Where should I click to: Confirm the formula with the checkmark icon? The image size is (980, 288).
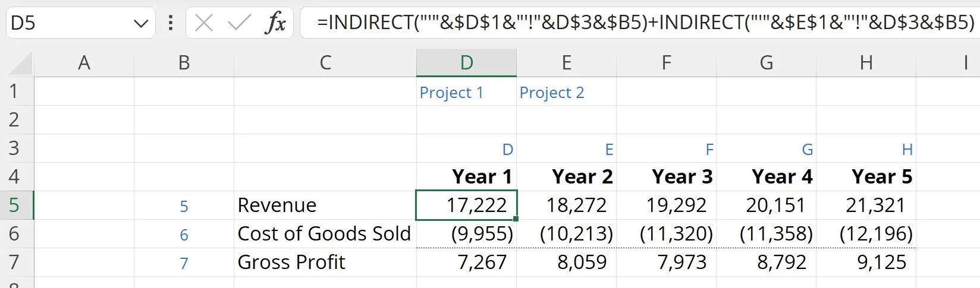[239, 23]
